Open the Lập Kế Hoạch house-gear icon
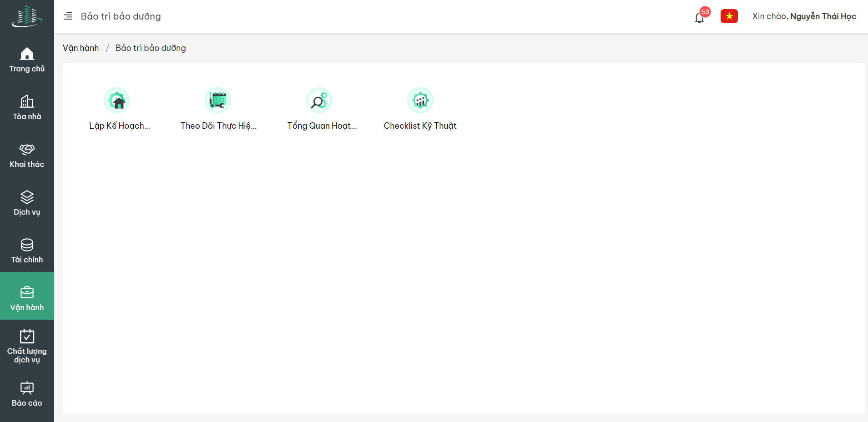 click(x=117, y=100)
